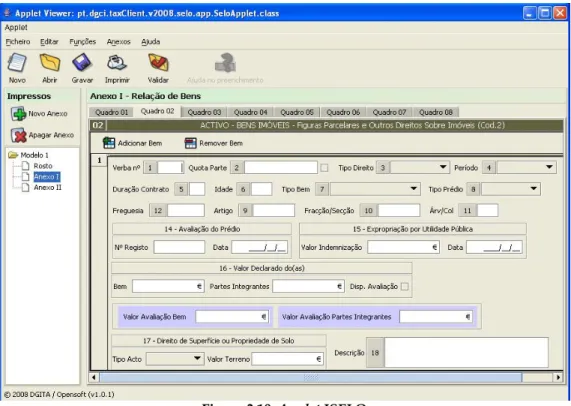The width and height of the screenshot is (571, 406).
Task: Open the Tipo Prédio dropdown
Action: 511,189
